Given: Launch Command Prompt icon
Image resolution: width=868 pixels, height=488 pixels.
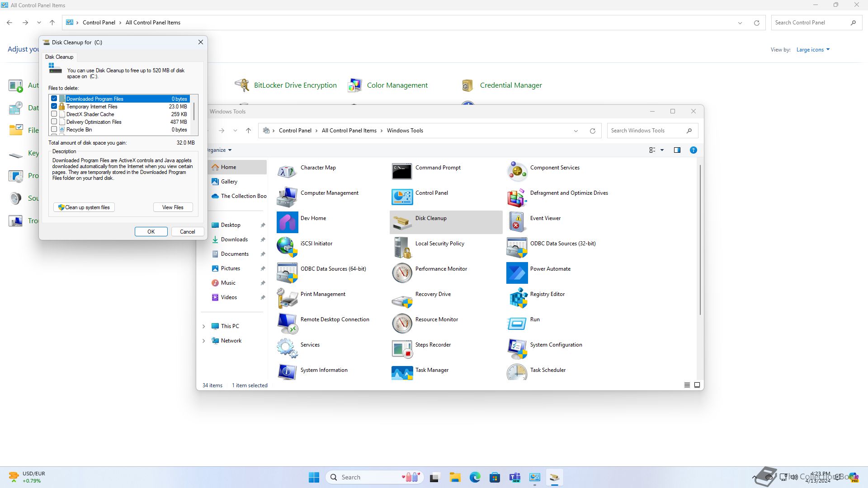Looking at the screenshot, I should coord(402,171).
